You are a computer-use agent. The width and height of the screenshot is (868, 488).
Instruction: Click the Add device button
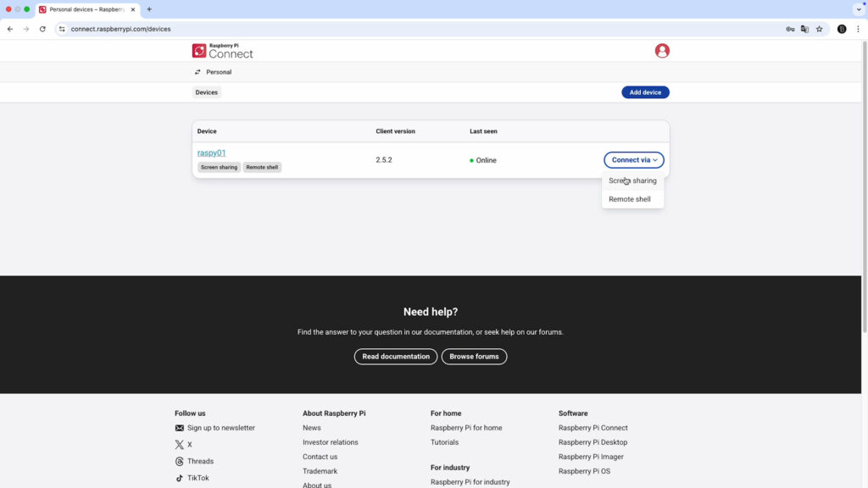click(x=645, y=91)
